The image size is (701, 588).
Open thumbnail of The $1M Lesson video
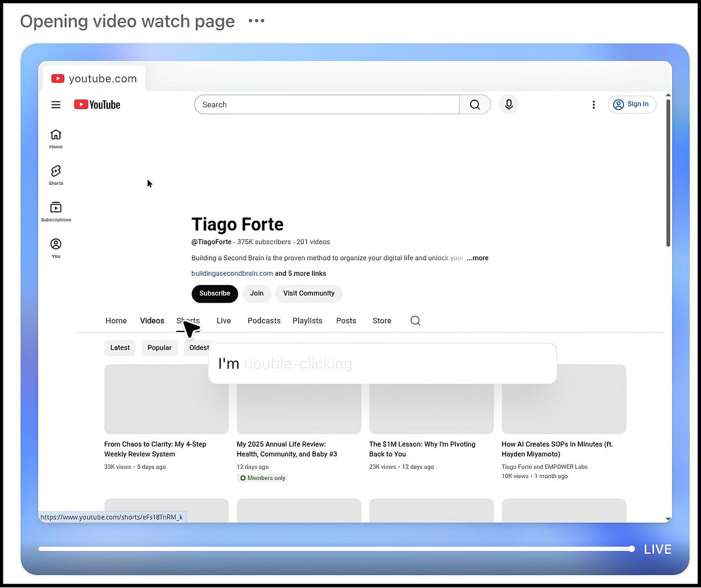tap(431, 409)
